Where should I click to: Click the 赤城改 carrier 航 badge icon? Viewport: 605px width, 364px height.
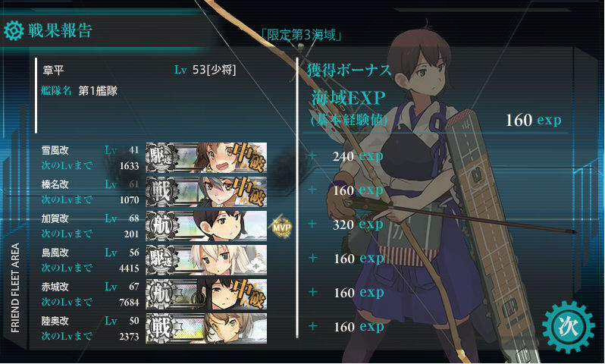point(162,293)
